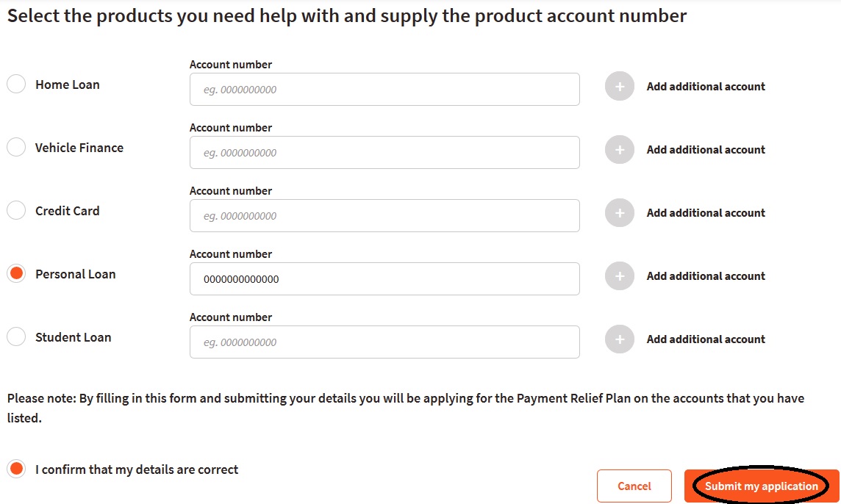
Task: Click plus icon beside Personal Loan account
Action: click(x=619, y=276)
